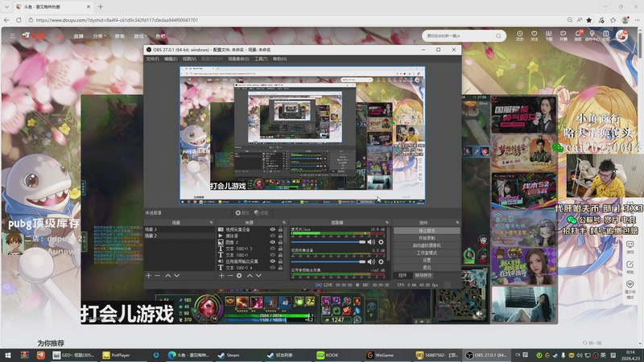The image size is (644, 362).
Task: Move the selected source up in the 来源 panel
Action: (250, 275)
